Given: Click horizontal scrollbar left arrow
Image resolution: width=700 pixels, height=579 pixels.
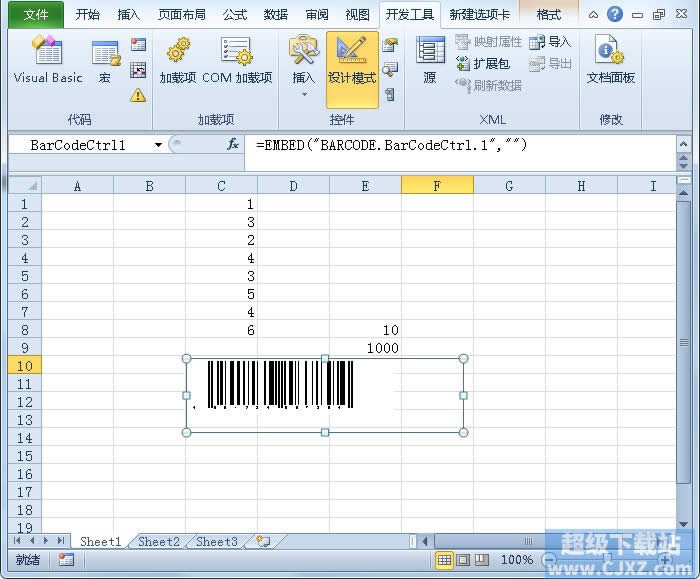Looking at the screenshot, I should click(425, 542).
